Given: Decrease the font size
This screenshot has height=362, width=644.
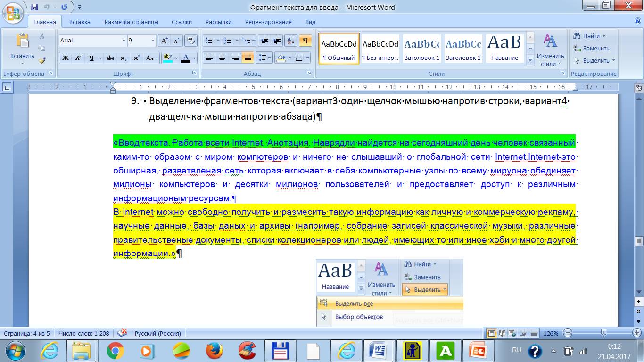Looking at the screenshot, I should [177, 41].
